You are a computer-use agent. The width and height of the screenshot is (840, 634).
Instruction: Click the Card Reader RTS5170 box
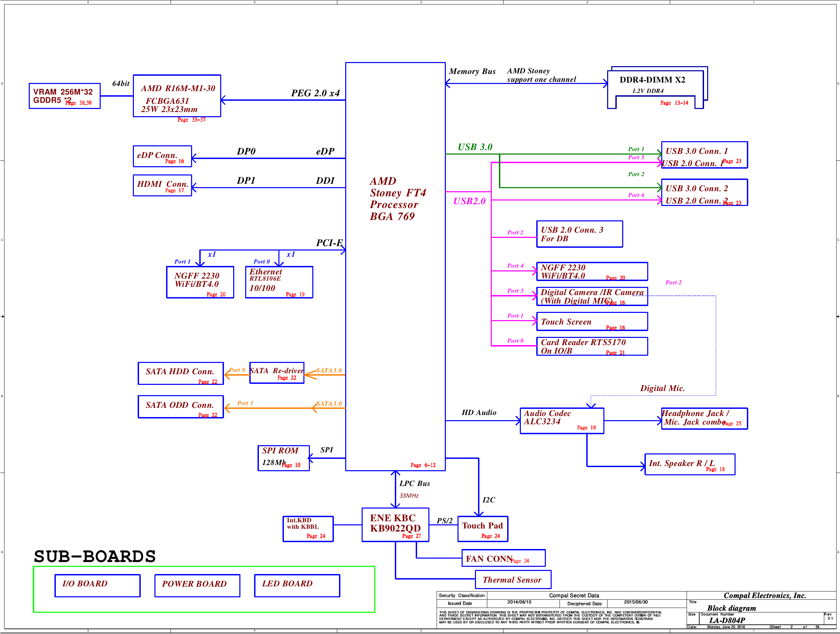coord(592,346)
